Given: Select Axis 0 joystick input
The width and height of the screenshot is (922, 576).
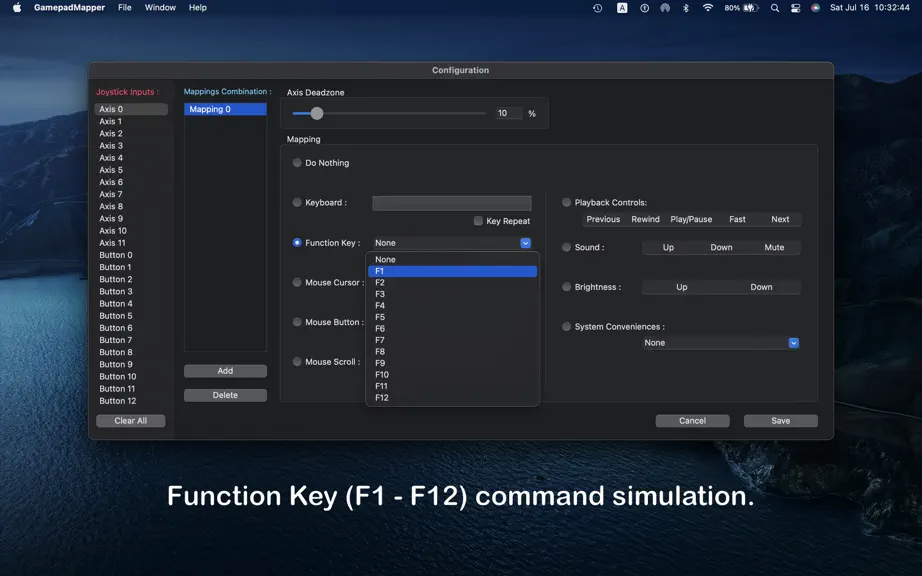Looking at the screenshot, I should click(x=131, y=109).
